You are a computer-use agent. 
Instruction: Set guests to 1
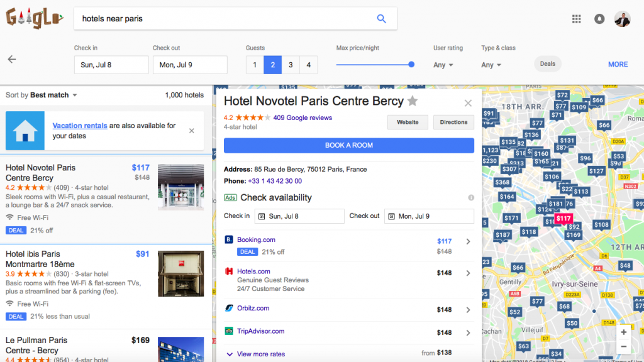click(x=255, y=65)
